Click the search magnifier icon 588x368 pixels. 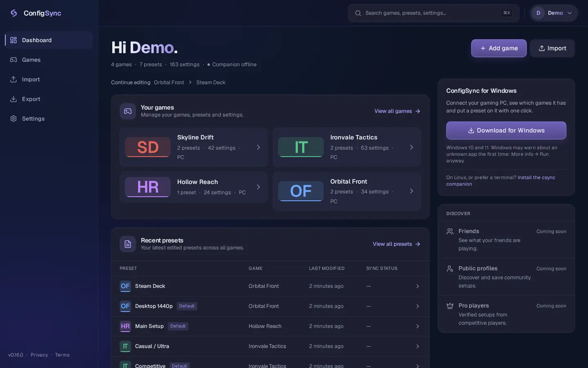coord(358,13)
